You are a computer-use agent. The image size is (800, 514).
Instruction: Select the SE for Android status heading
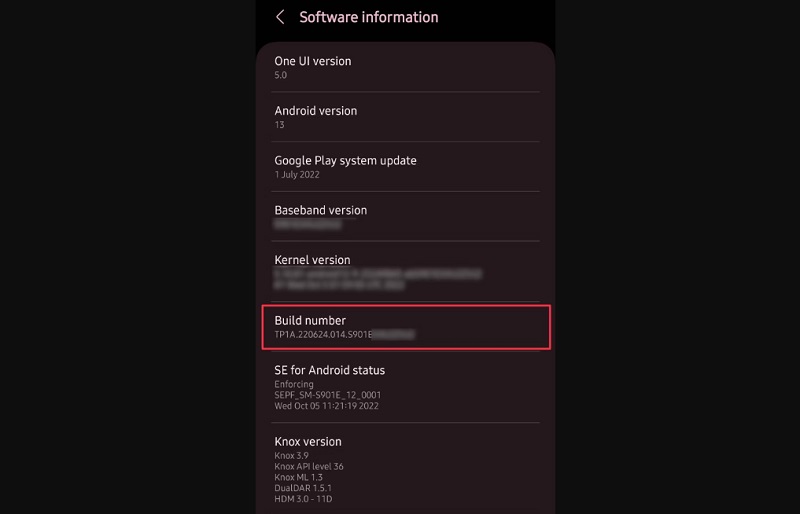pyautogui.click(x=330, y=370)
